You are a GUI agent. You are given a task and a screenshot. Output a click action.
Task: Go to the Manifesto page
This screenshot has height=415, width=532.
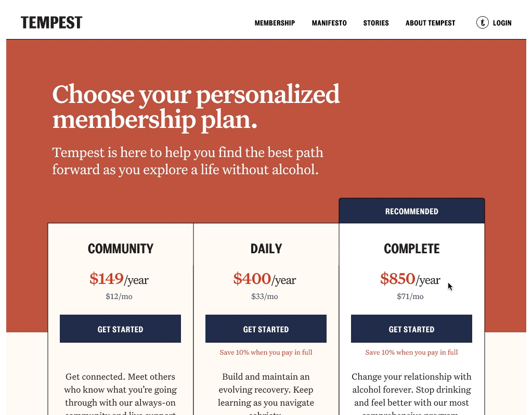pyautogui.click(x=329, y=23)
